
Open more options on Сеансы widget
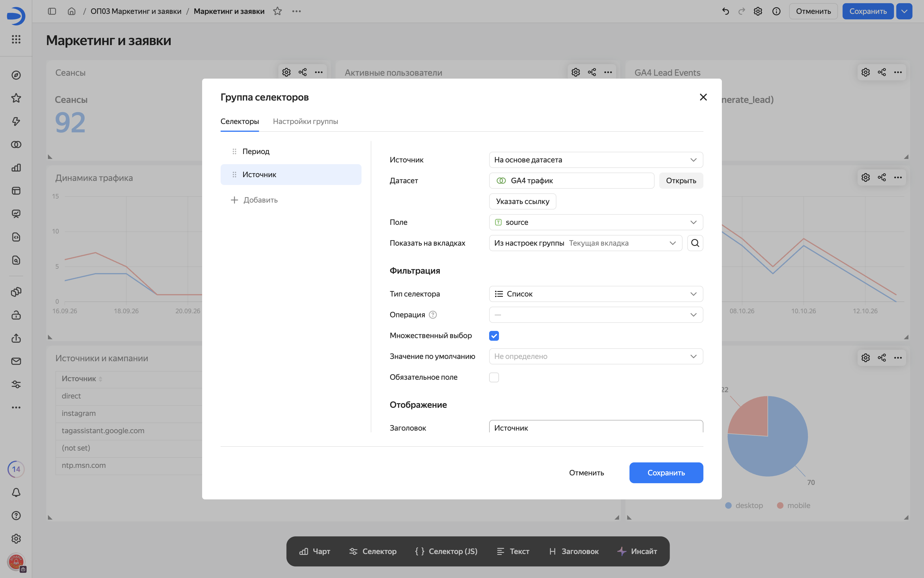[318, 72]
